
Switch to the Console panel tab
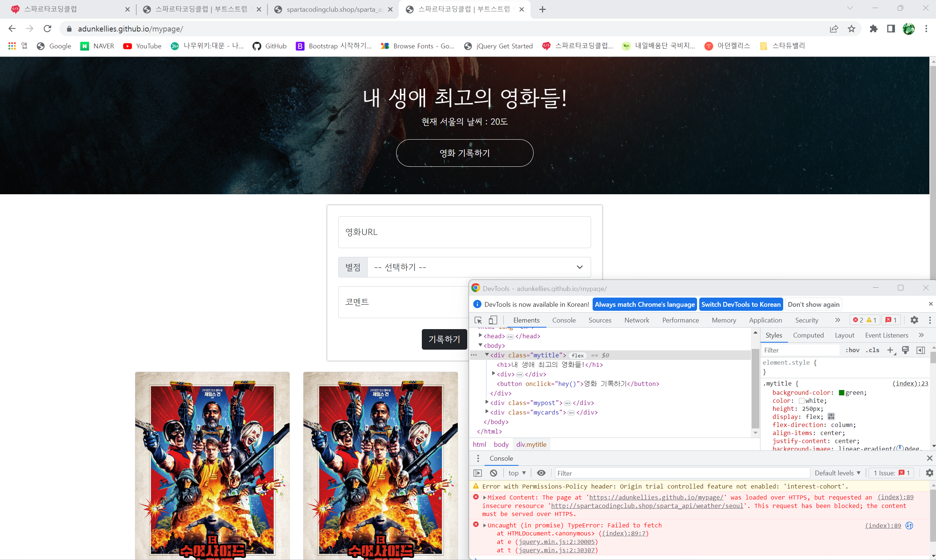pos(564,320)
